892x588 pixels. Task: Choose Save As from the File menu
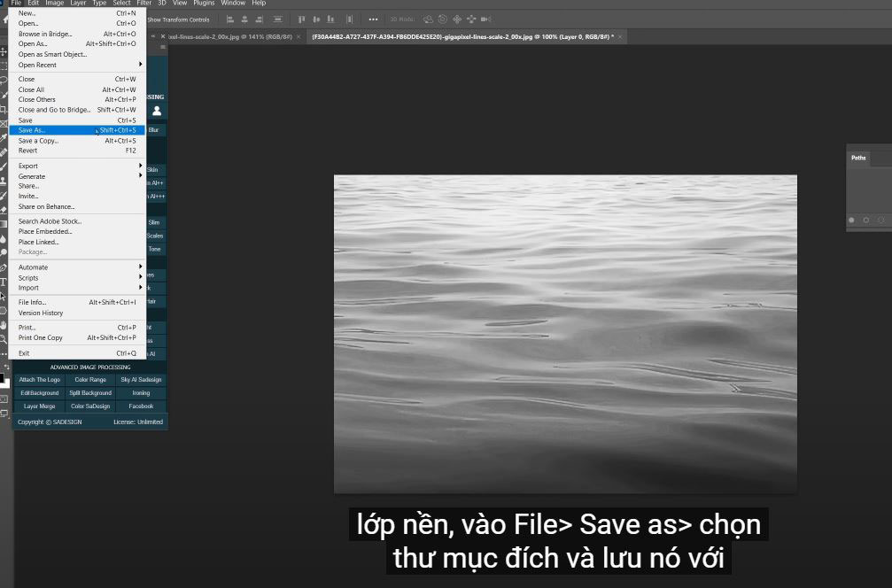[78, 130]
